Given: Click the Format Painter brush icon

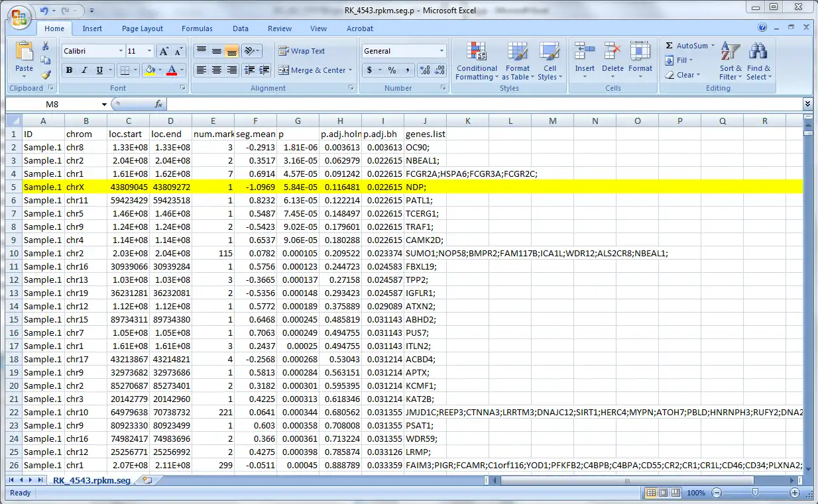Looking at the screenshot, I should [46, 76].
